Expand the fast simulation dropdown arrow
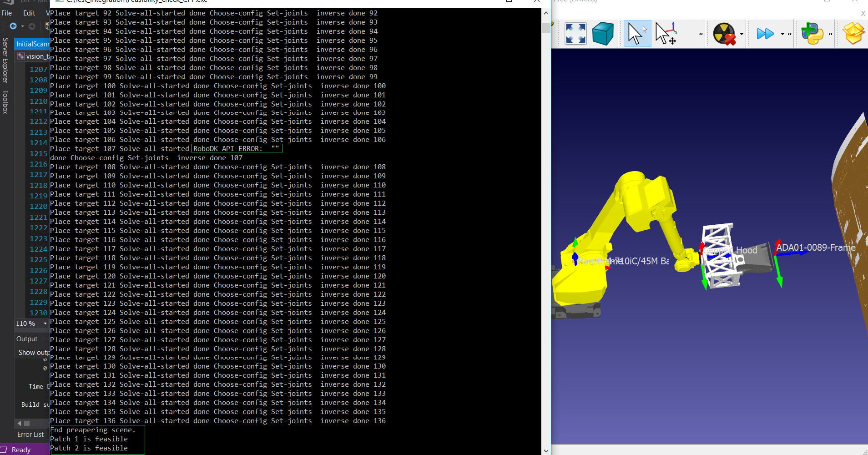The width and height of the screenshot is (868, 455). coord(782,34)
